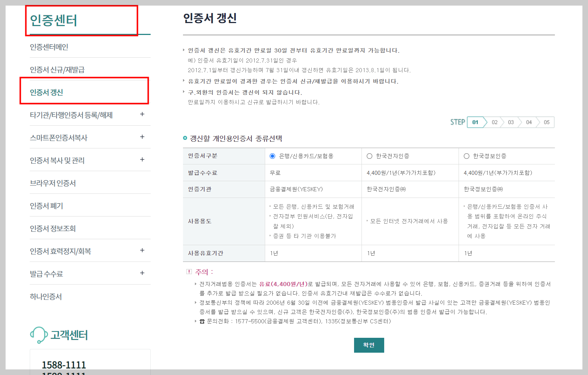Click 모든 은행, 신용카드 및 보험거래 text
The height and width of the screenshot is (375, 588).
(x=314, y=206)
